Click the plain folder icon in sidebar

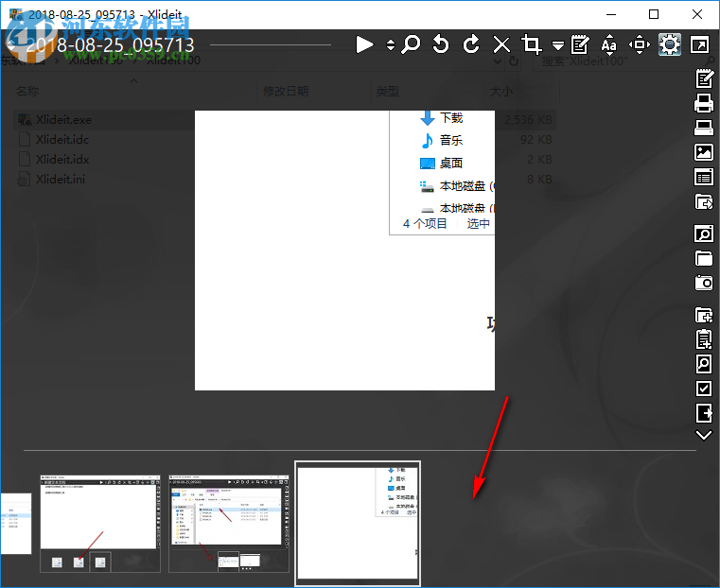click(x=704, y=258)
